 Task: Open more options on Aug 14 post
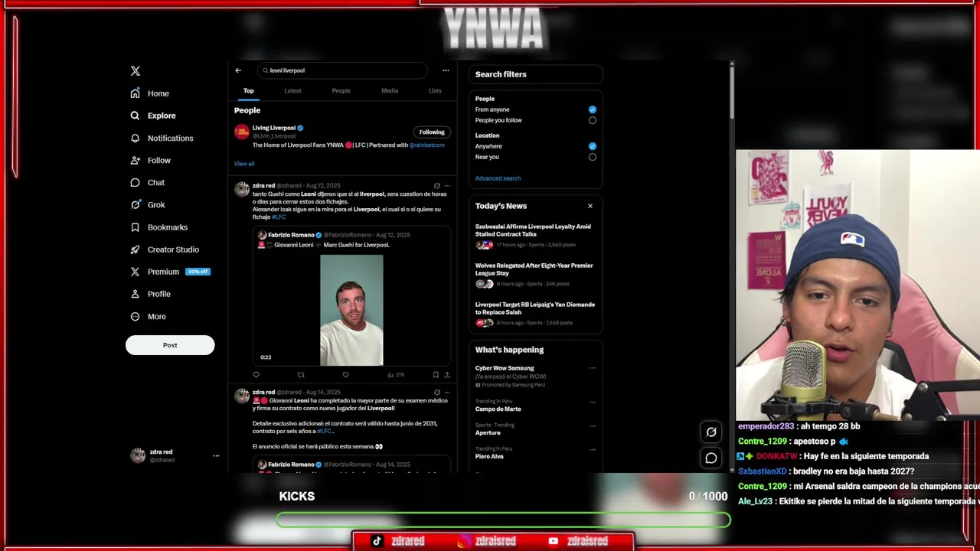click(447, 393)
